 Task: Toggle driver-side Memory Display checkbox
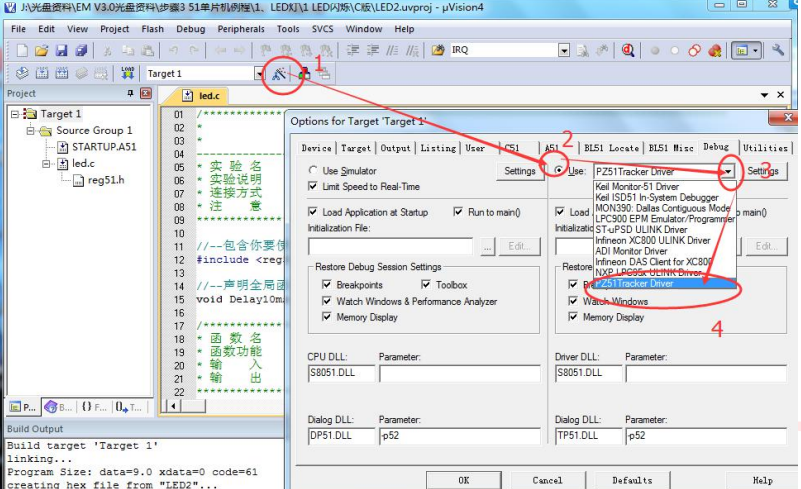(573, 317)
